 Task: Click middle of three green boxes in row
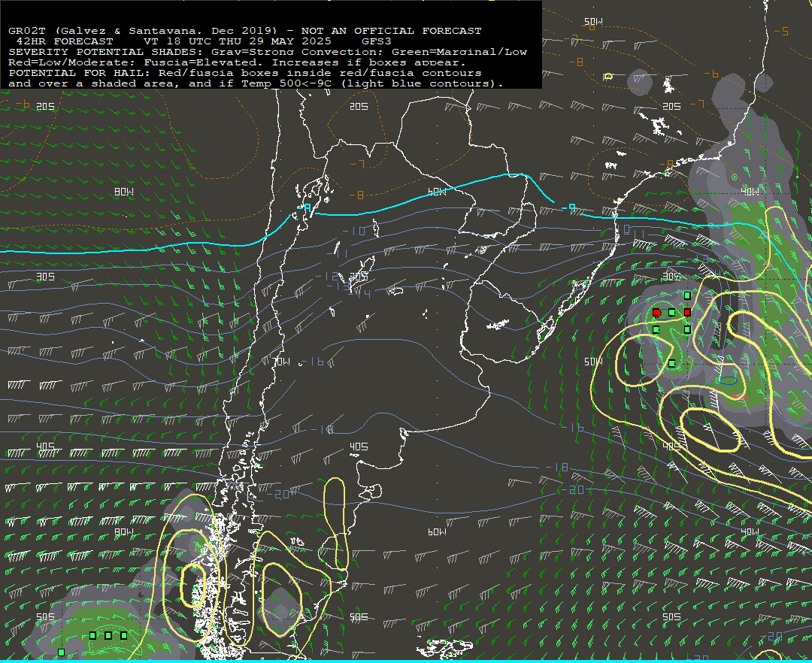point(108,635)
